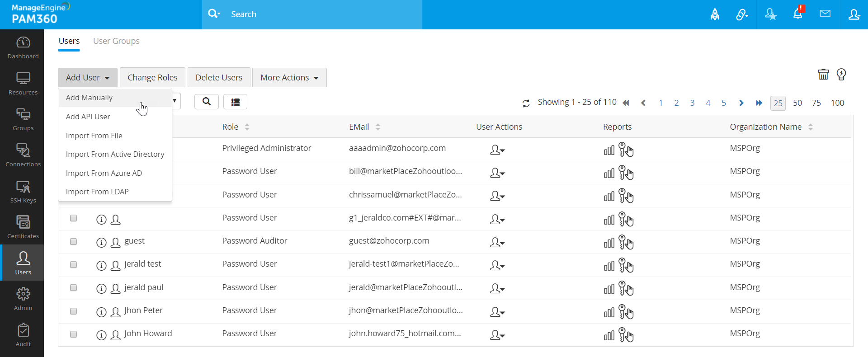Click the refresh icon beside Showing count

[x=526, y=103]
